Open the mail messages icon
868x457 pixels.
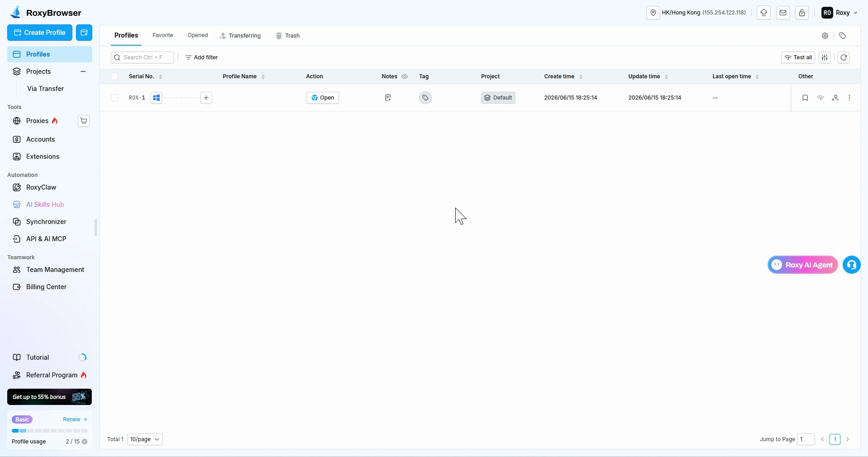[x=783, y=13]
